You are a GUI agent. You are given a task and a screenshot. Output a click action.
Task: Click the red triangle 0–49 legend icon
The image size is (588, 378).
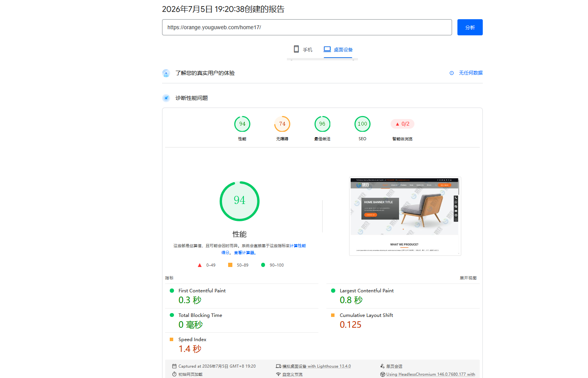point(200,265)
